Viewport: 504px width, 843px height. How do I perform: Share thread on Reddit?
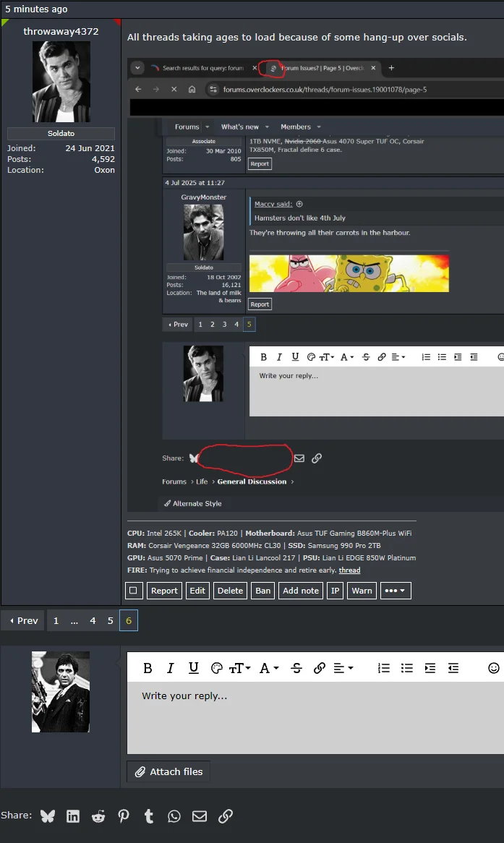98,816
